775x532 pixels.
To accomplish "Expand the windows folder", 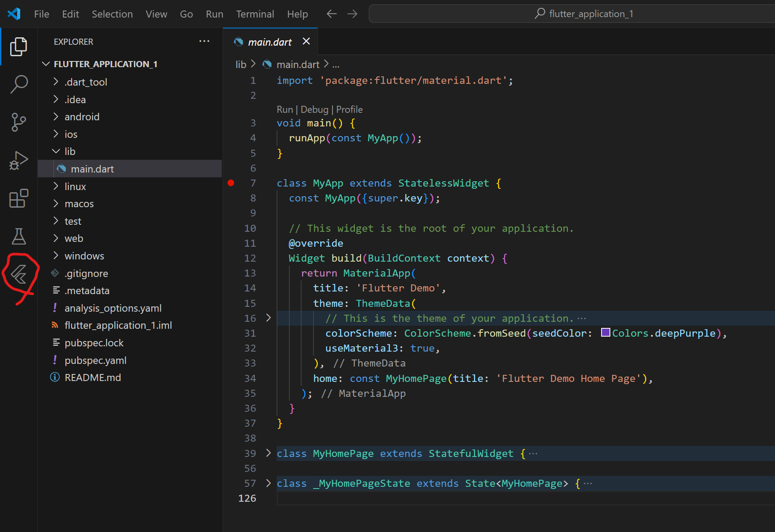I will click(x=130, y=256).
